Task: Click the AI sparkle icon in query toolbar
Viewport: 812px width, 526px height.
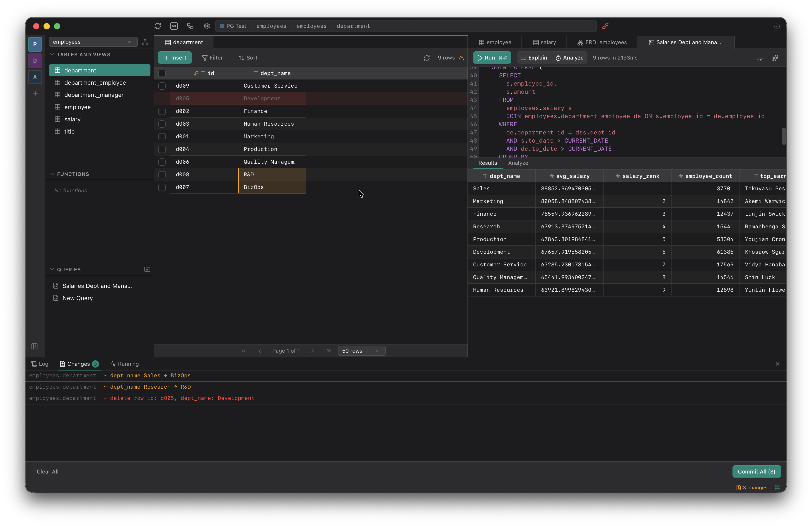Action: point(775,58)
